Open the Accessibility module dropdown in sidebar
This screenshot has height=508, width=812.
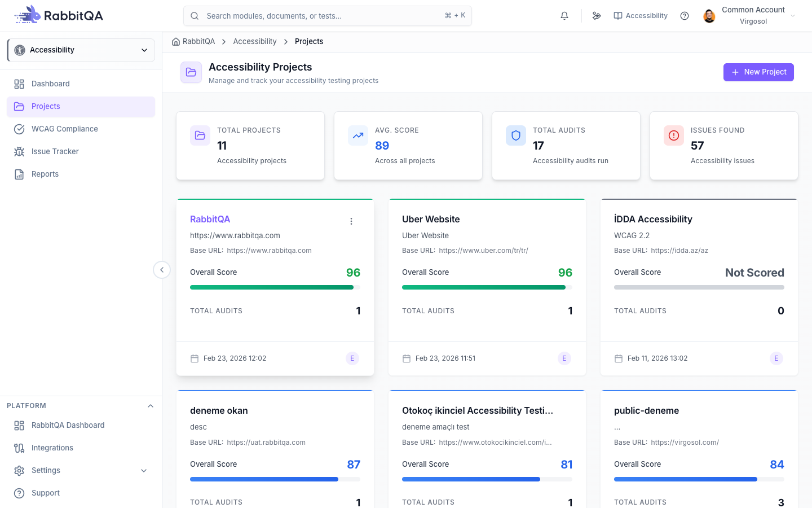click(81, 50)
